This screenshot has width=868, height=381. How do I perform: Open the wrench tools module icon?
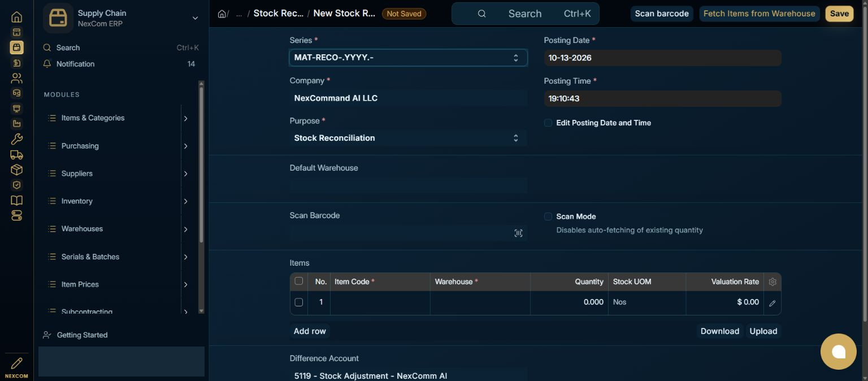pyautogui.click(x=16, y=139)
